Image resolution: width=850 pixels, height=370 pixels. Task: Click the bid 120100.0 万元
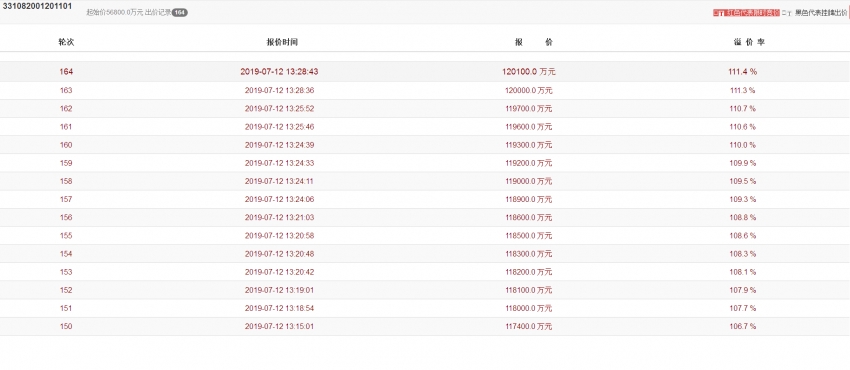click(x=529, y=72)
